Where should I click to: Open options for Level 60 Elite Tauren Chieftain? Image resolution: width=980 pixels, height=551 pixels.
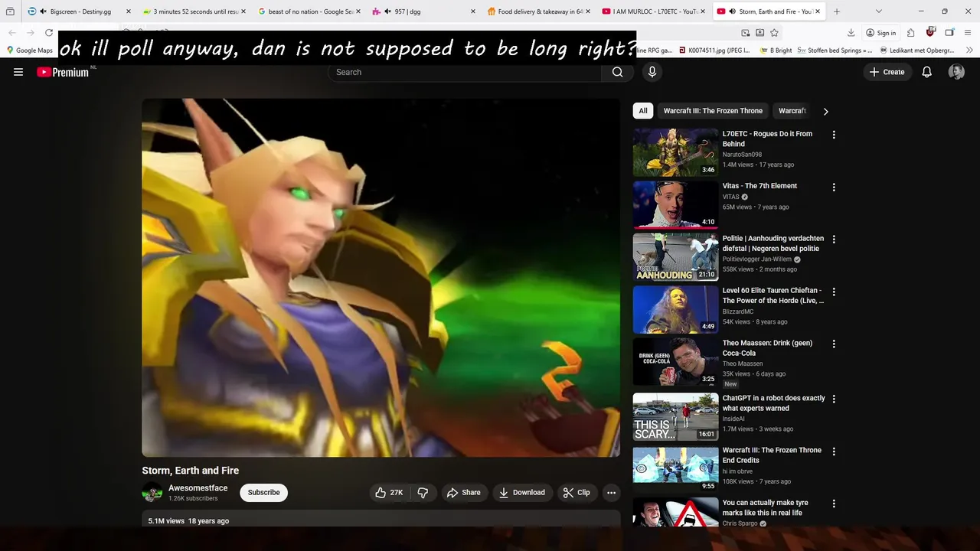coord(834,292)
